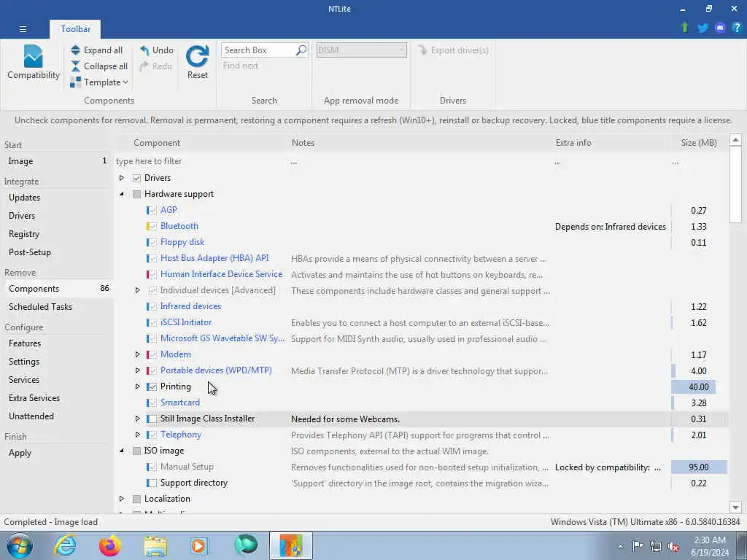Screen dimensions: 747x560
Task: Click the hamburger menu icon
Action: point(23,29)
